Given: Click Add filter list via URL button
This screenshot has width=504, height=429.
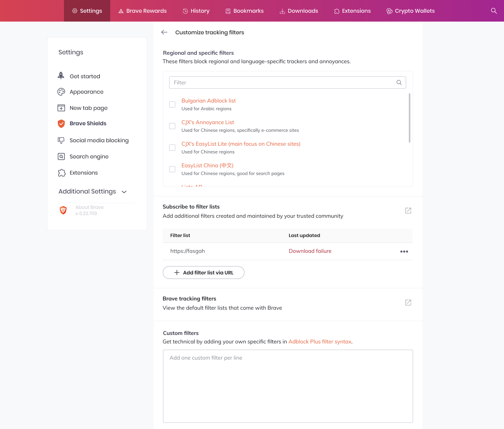Looking at the screenshot, I should (203, 273).
